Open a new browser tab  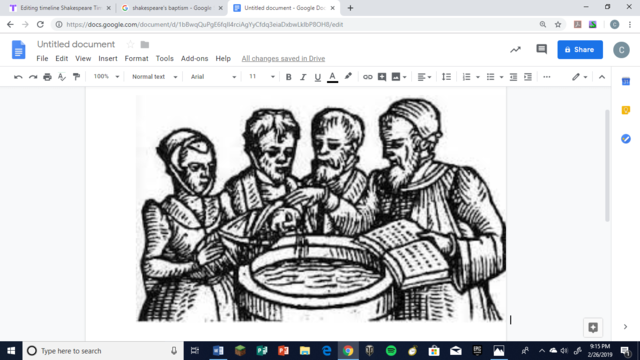(x=350, y=8)
